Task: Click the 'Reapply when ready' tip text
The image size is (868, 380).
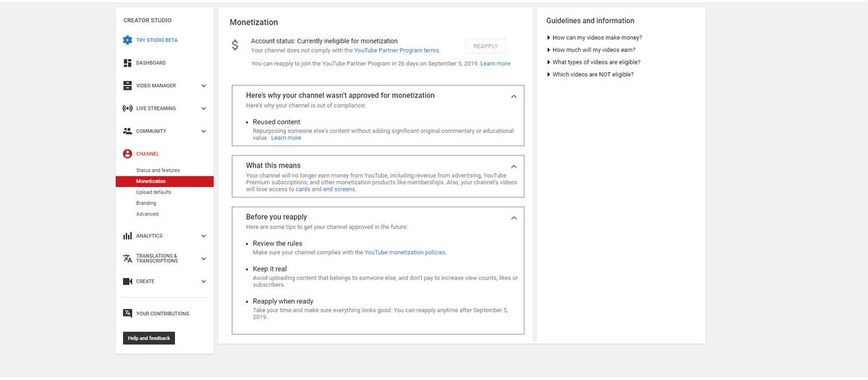Action: (x=283, y=301)
